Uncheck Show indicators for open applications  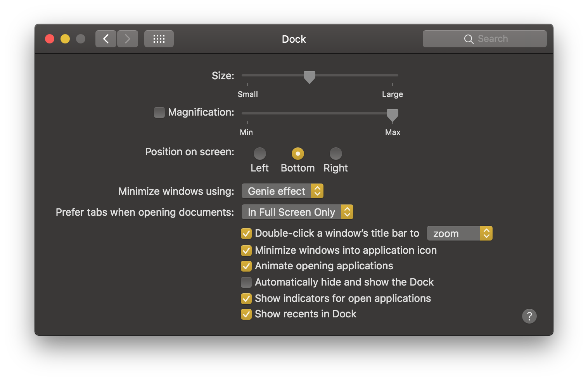click(x=246, y=299)
